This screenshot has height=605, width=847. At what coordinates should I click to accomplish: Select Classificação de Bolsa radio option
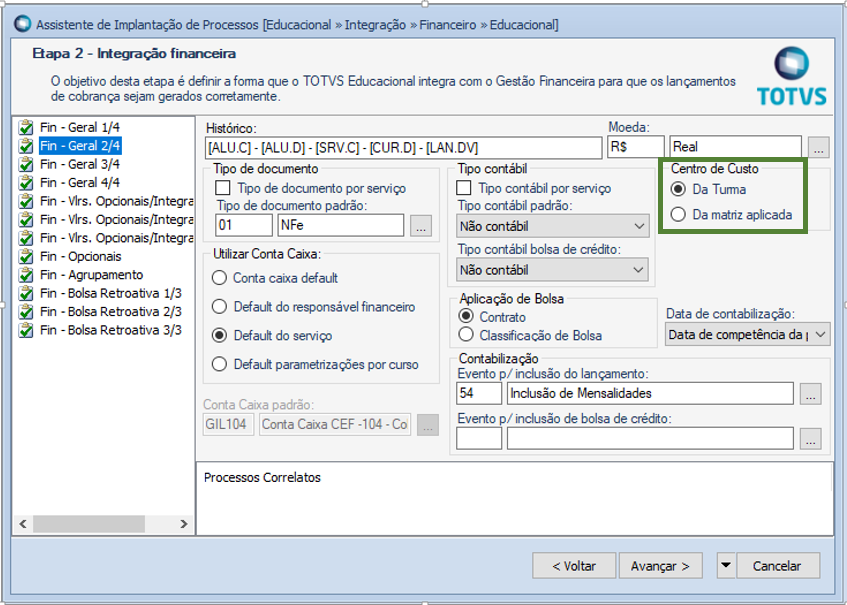pos(466,335)
